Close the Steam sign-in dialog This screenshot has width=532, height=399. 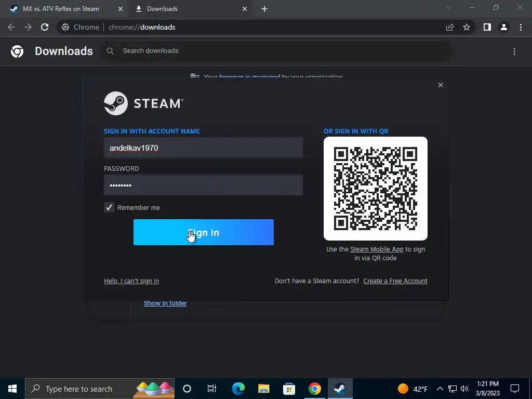pos(441,85)
